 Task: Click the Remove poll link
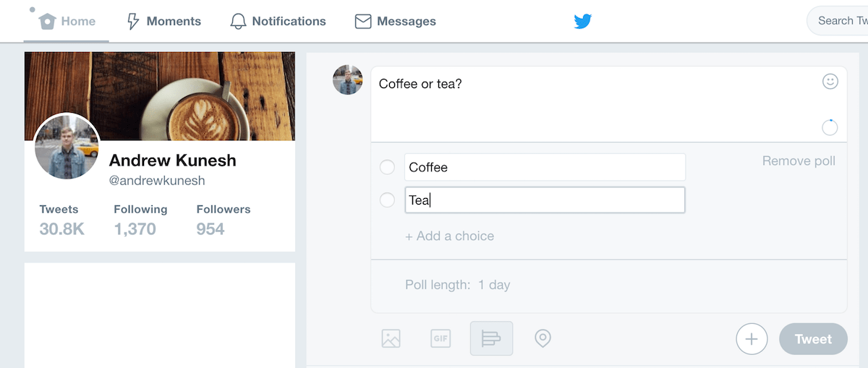point(799,161)
